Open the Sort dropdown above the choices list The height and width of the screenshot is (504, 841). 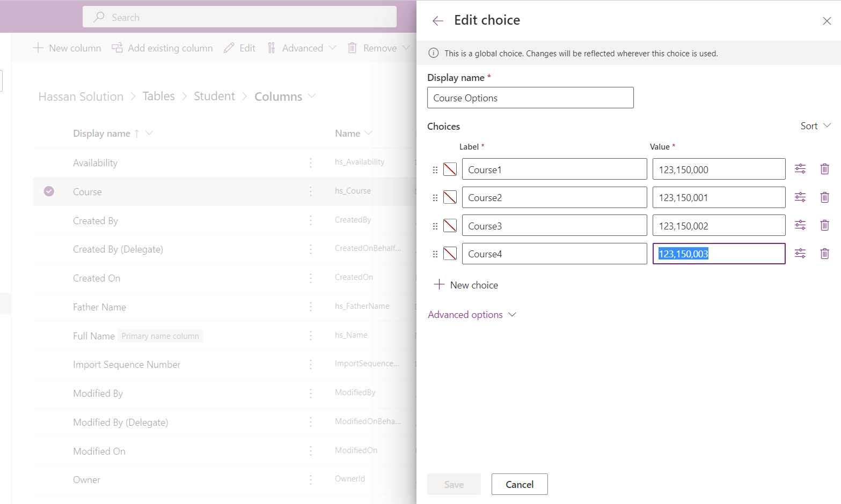click(x=815, y=125)
